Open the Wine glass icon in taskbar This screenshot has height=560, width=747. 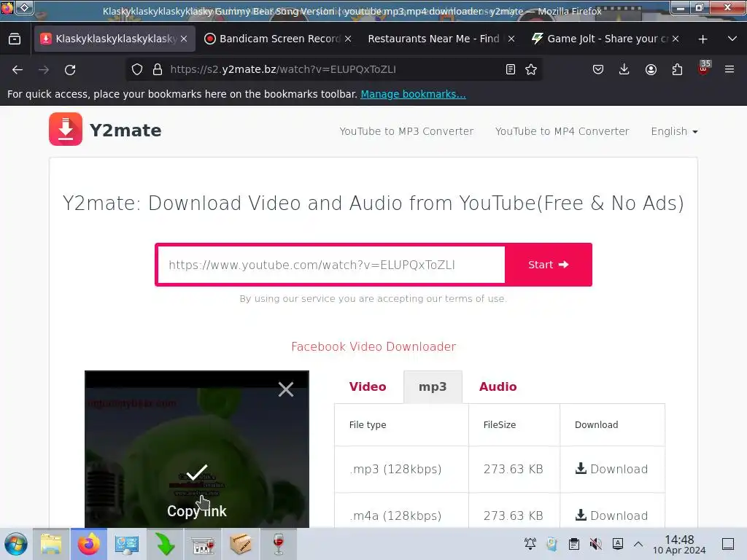278,544
